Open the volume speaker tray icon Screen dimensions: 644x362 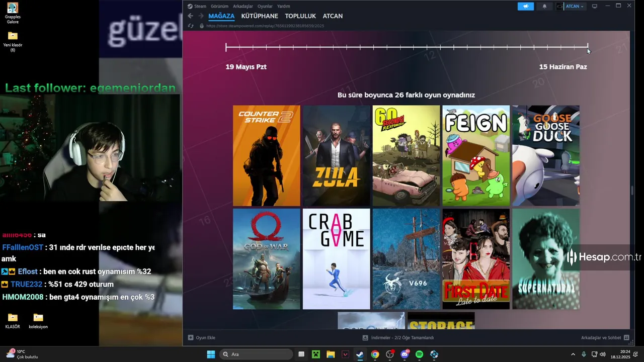tap(603, 354)
